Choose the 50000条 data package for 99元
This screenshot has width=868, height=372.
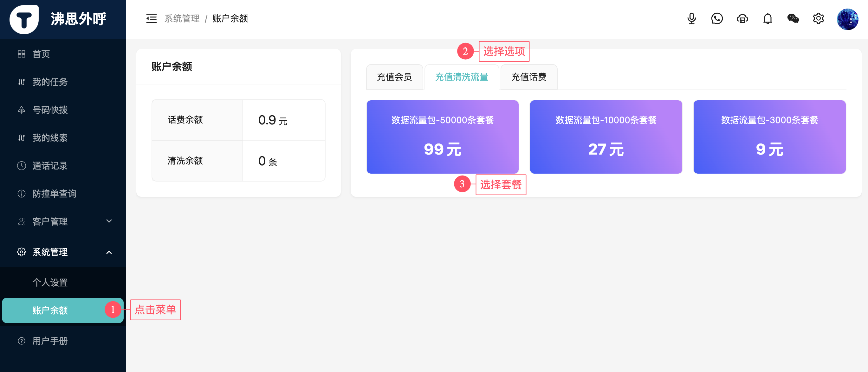(442, 136)
